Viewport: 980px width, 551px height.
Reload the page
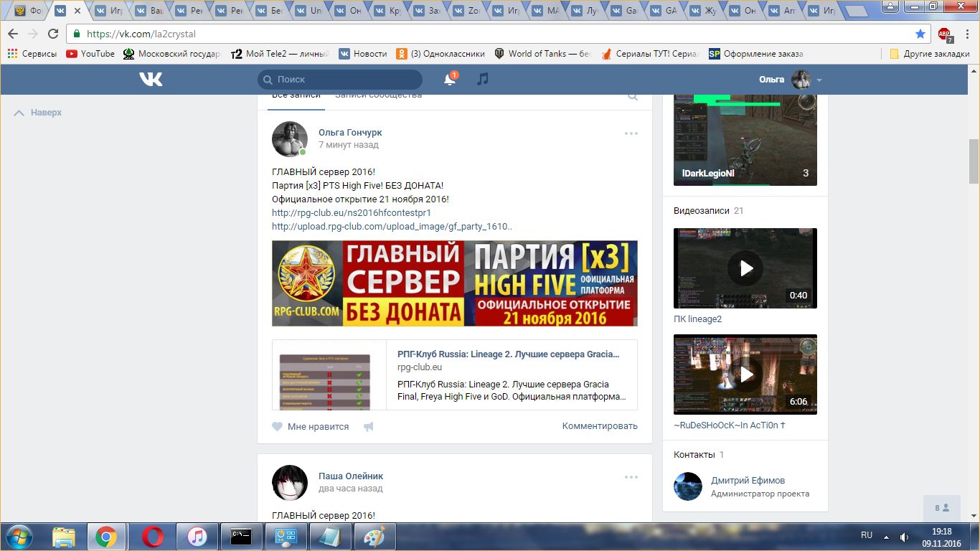tap(53, 34)
